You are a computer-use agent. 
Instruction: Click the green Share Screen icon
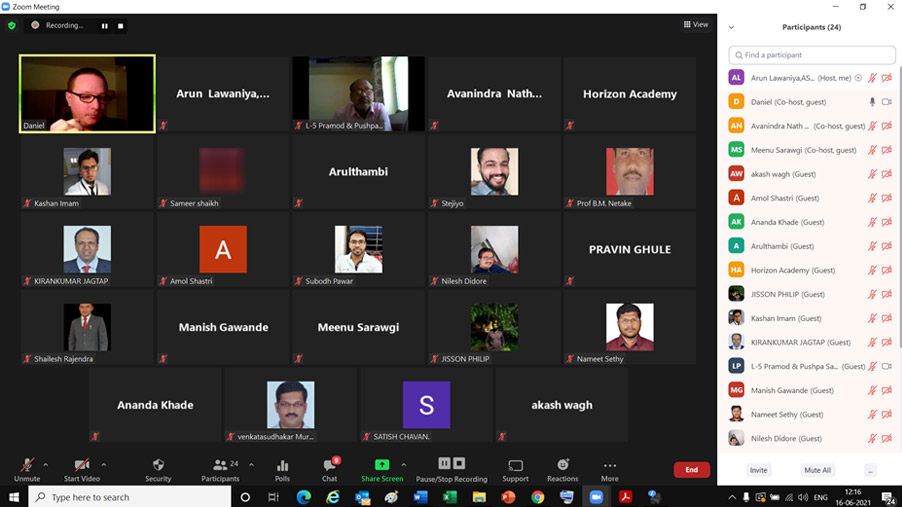pos(381,465)
